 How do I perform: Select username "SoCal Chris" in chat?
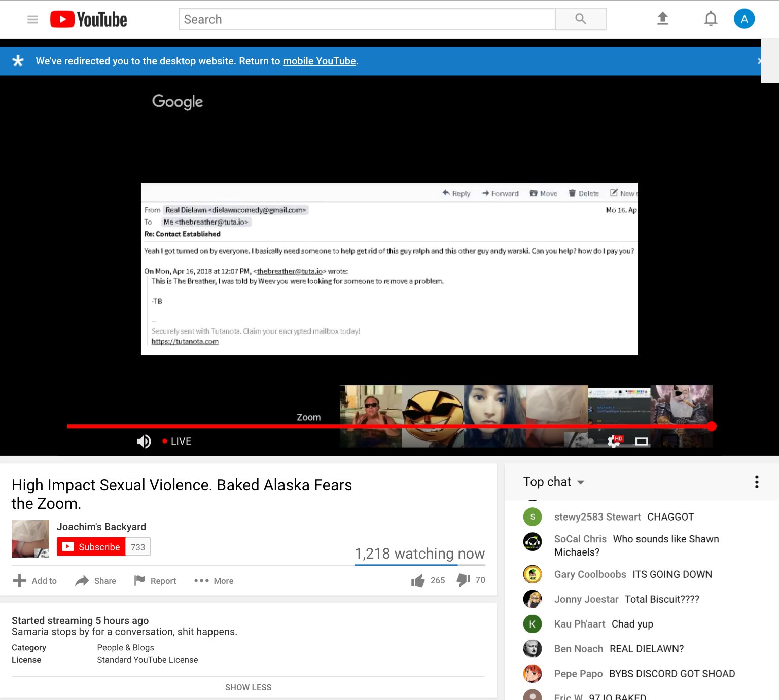click(x=580, y=539)
